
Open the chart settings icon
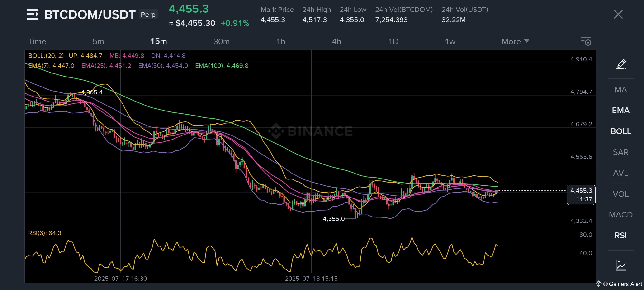tap(586, 41)
